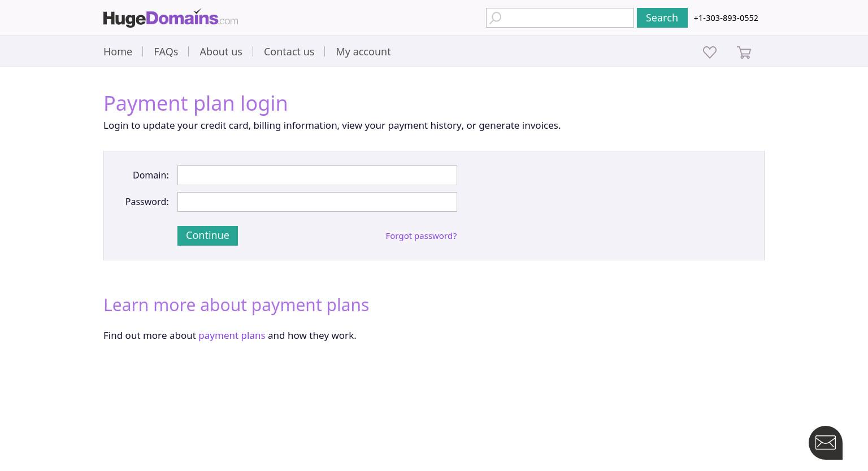The image size is (868, 471).
Task: Follow the Forgot password? link
Action: point(421,236)
